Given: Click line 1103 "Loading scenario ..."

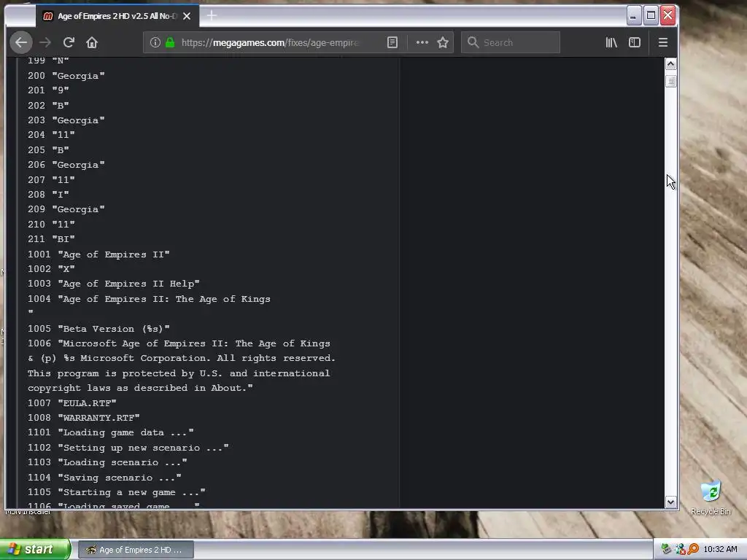Looking at the screenshot, I should coord(107,462).
